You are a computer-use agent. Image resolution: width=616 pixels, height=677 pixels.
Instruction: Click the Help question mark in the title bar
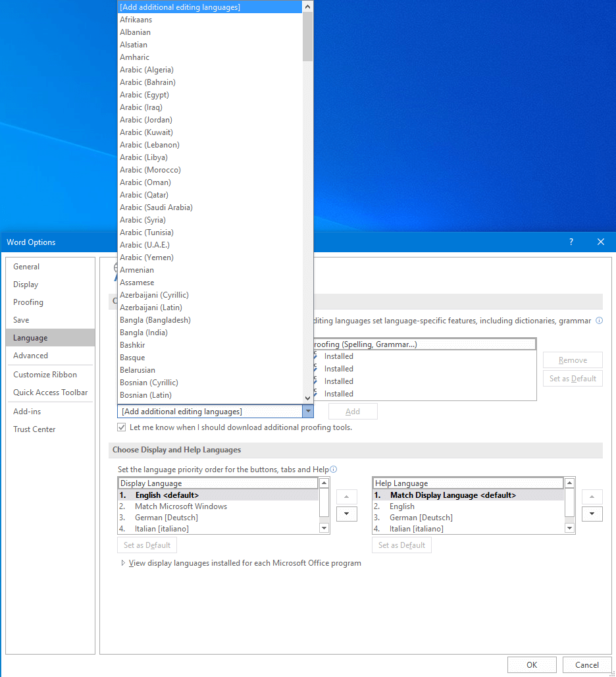(x=570, y=242)
